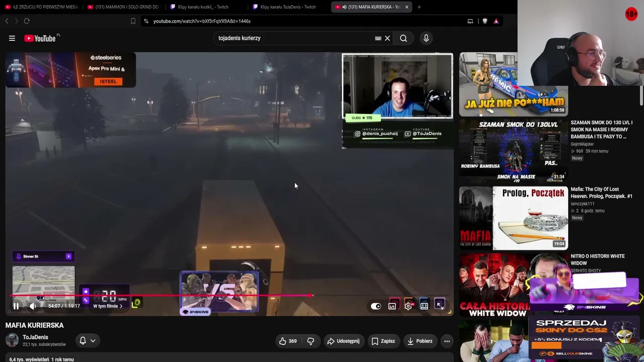
Task: Go forward in the browser
Action: coord(17,21)
